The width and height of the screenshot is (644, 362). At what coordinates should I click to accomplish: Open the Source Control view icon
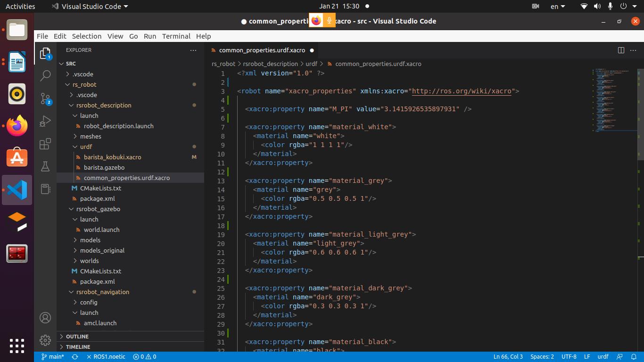point(45,99)
